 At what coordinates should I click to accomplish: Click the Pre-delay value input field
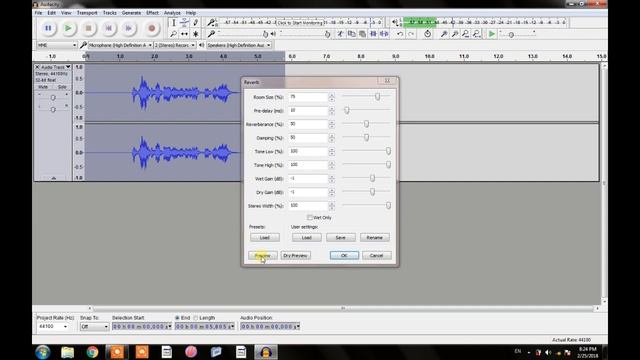click(308, 111)
